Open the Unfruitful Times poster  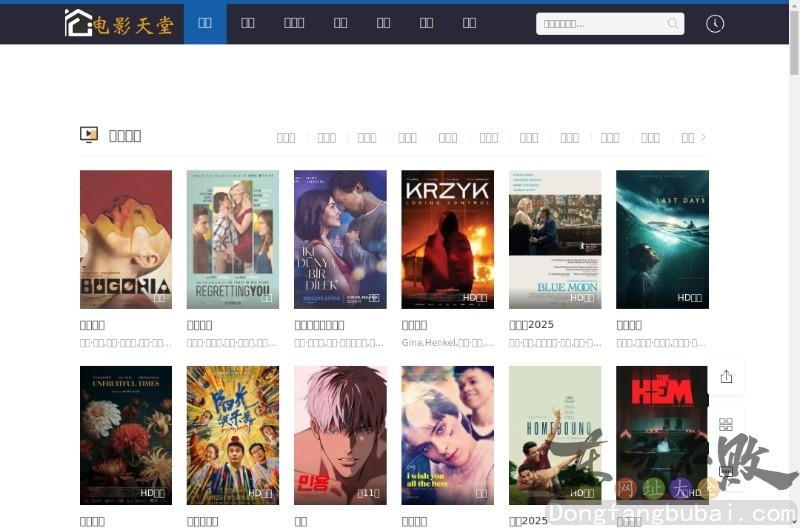126,435
